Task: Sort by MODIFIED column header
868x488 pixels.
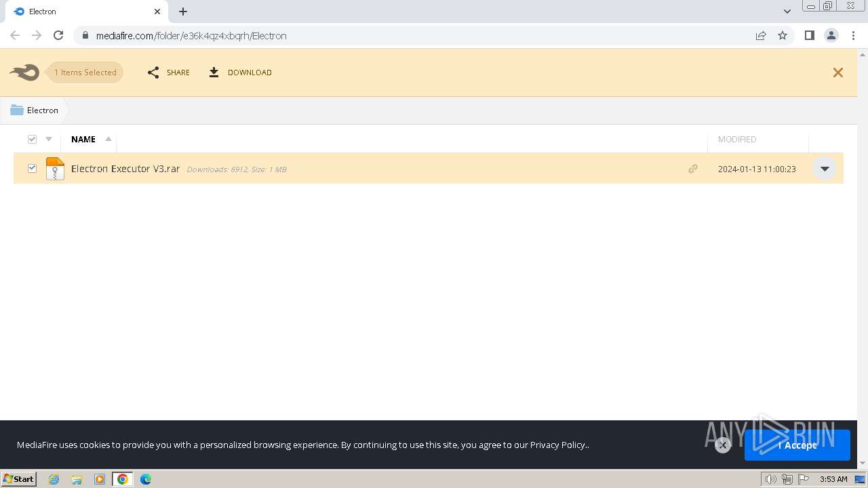Action: [x=737, y=139]
